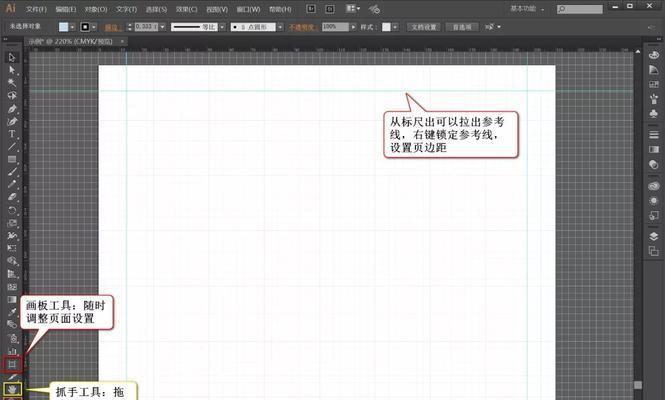Select the Scale tool

(12, 223)
